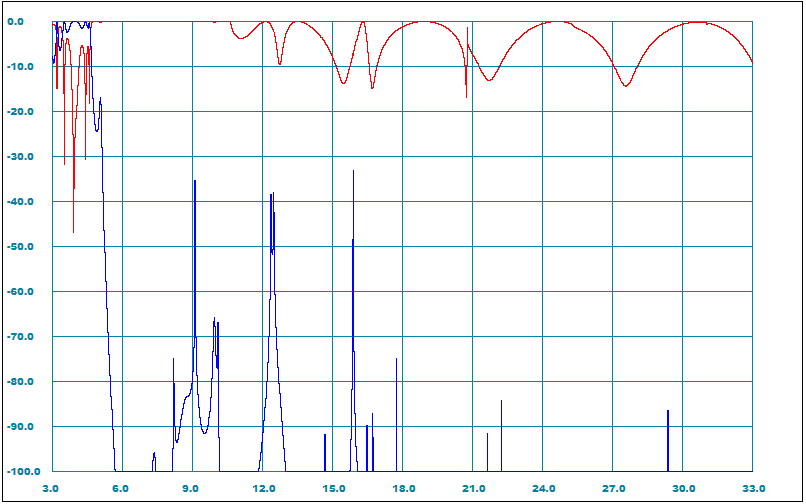
Task: Click the 3.0 x-axis label
Action: coord(52,489)
